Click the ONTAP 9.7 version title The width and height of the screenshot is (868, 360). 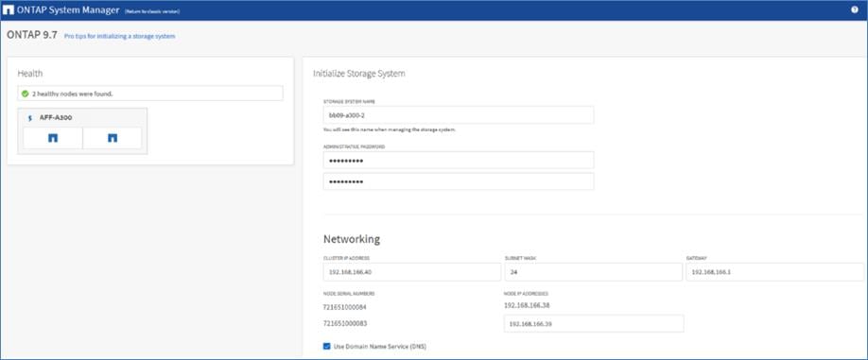click(x=31, y=35)
